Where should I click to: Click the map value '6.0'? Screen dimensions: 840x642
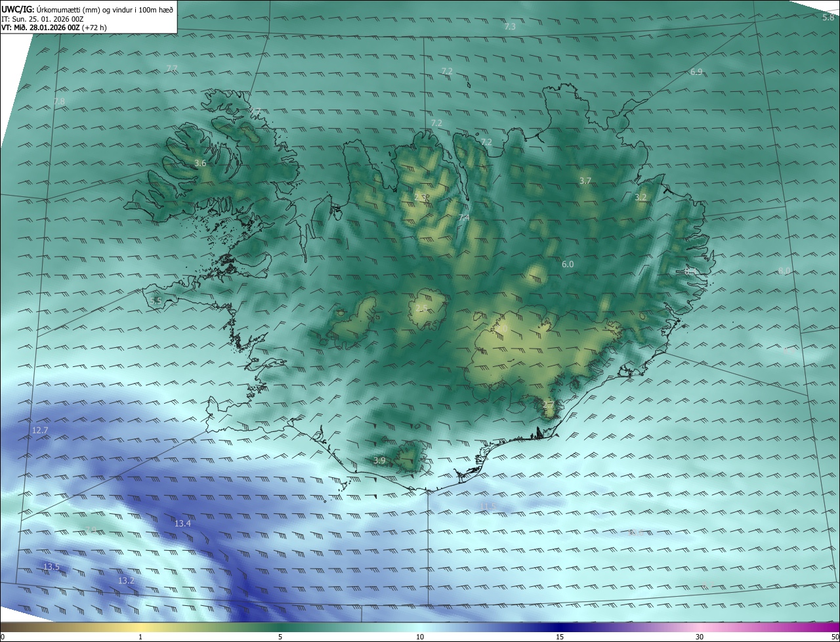[568, 264]
